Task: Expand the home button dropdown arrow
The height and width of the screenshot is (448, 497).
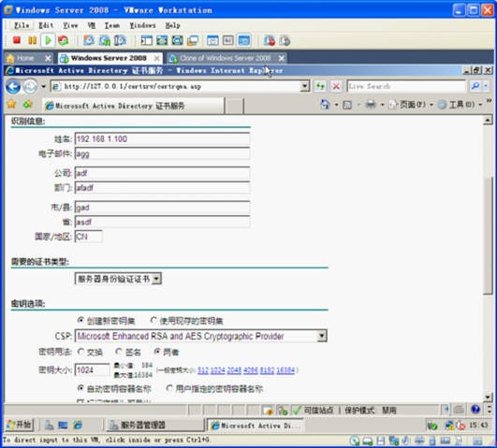Action: 336,105
